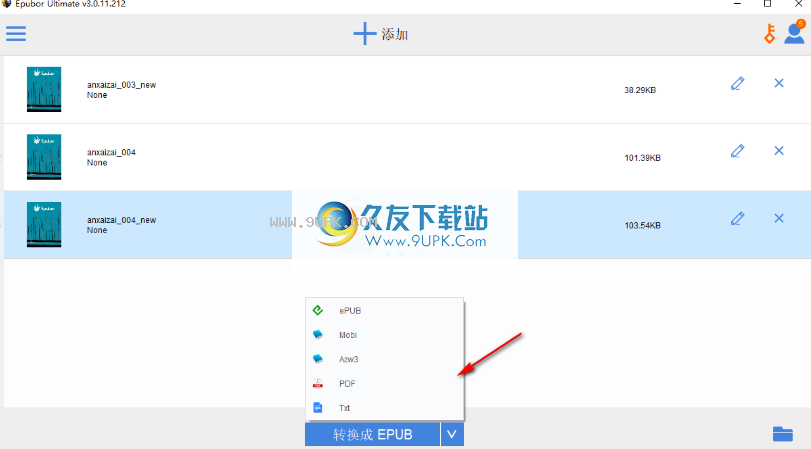Screen dimensions: 811x449
Task: Open the output folder icon
Action: [783, 433]
